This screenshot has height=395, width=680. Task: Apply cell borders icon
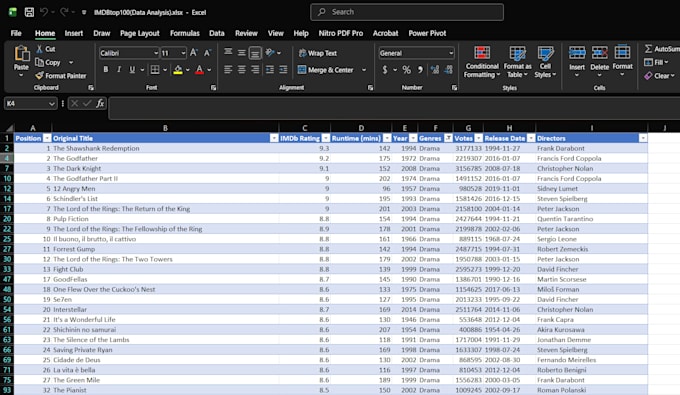point(154,69)
